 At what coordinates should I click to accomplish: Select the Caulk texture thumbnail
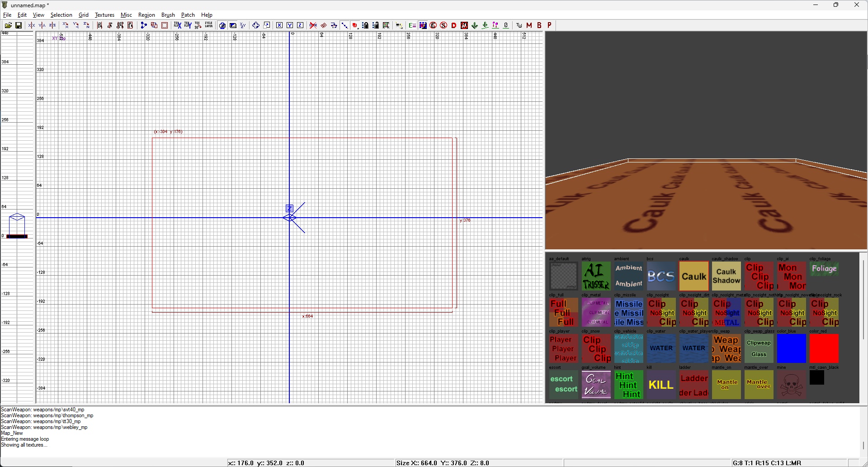click(x=694, y=276)
